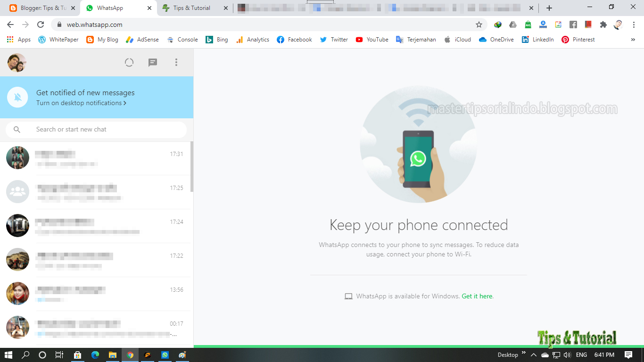Open Windows taskbar search
The height and width of the screenshot is (362, 644).
coord(26,355)
